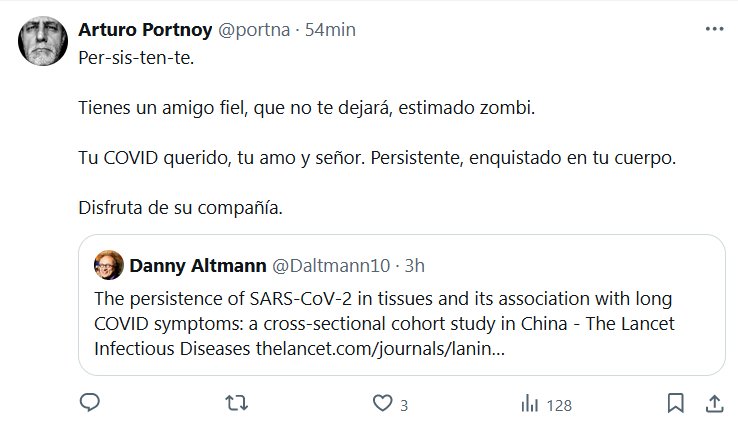Open the share arrow icon
The height and width of the screenshot is (430, 738).
point(715,404)
